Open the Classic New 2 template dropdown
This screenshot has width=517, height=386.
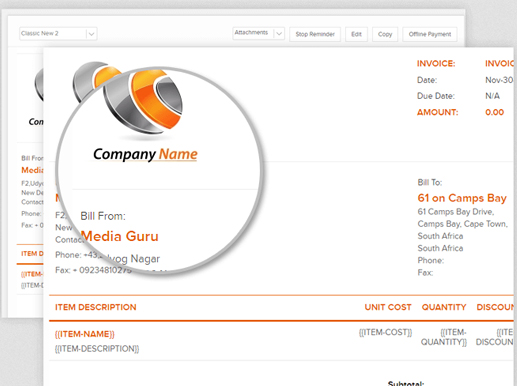click(58, 34)
